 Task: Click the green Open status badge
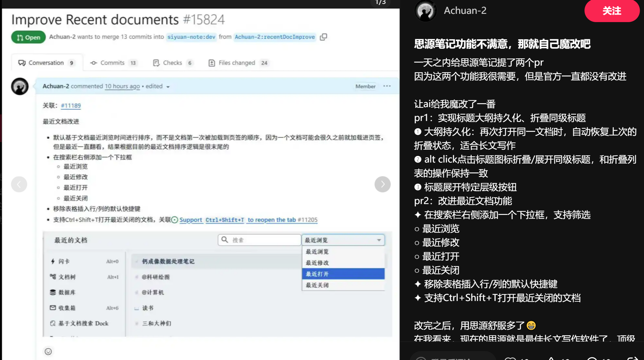(x=28, y=37)
